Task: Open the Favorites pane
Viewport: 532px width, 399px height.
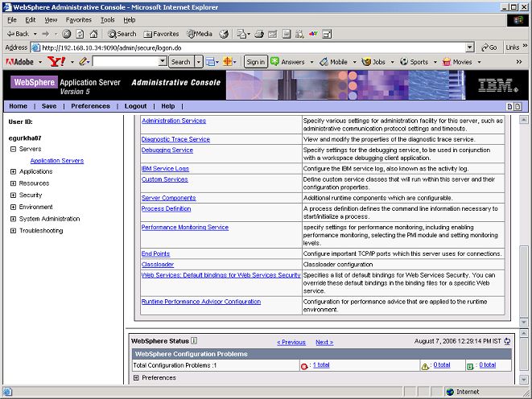Action: (161, 34)
